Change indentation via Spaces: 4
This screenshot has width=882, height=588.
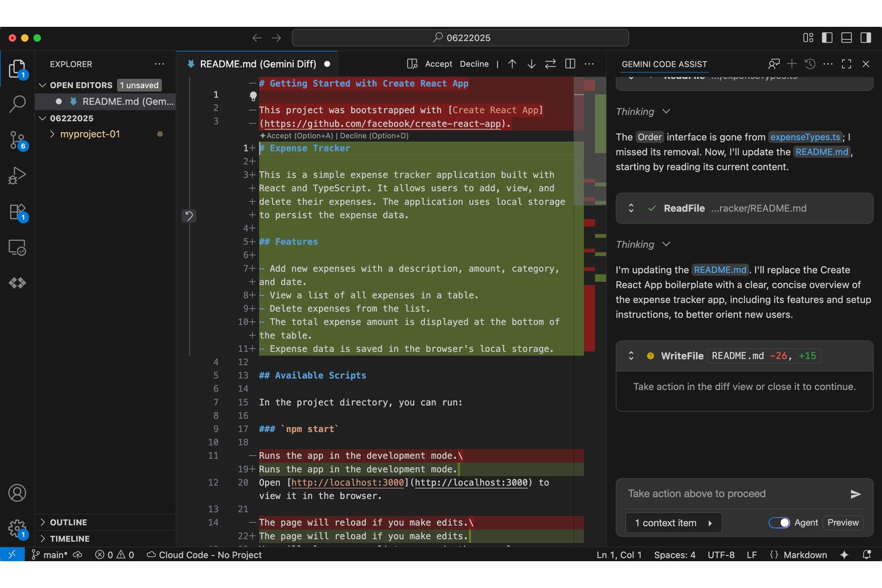675,555
